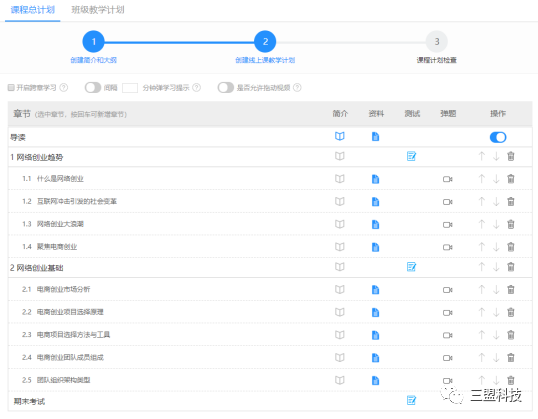Open intro book icon for section 2.4
Image resolution: width=538 pixels, height=419 pixels.
339,358
